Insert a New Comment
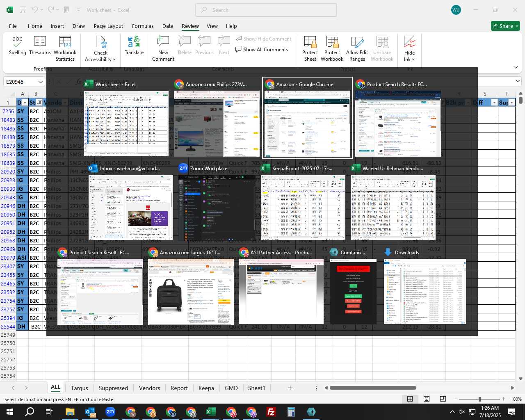Viewport: 525px width, 420px height. click(x=163, y=48)
